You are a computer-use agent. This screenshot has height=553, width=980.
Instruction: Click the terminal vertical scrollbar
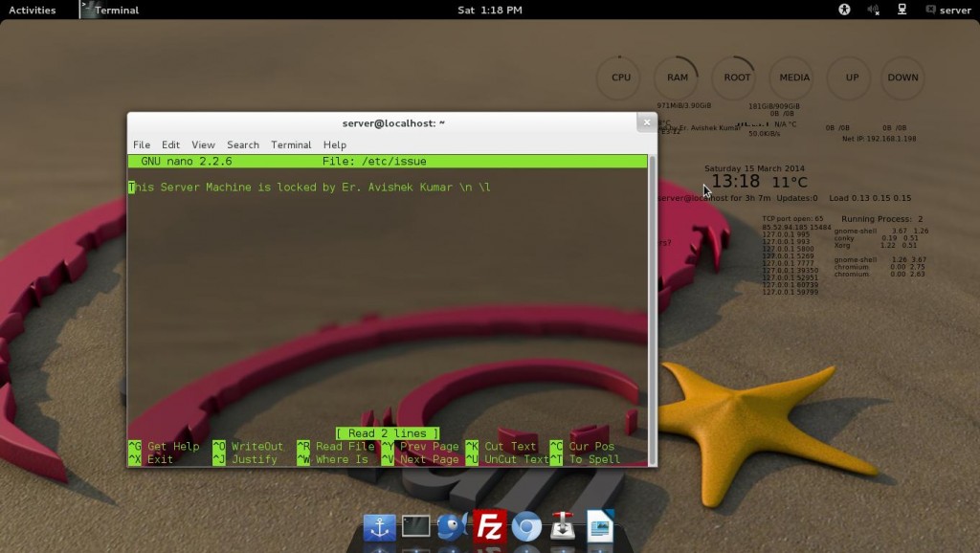pyautogui.click(x=653, y=287)
